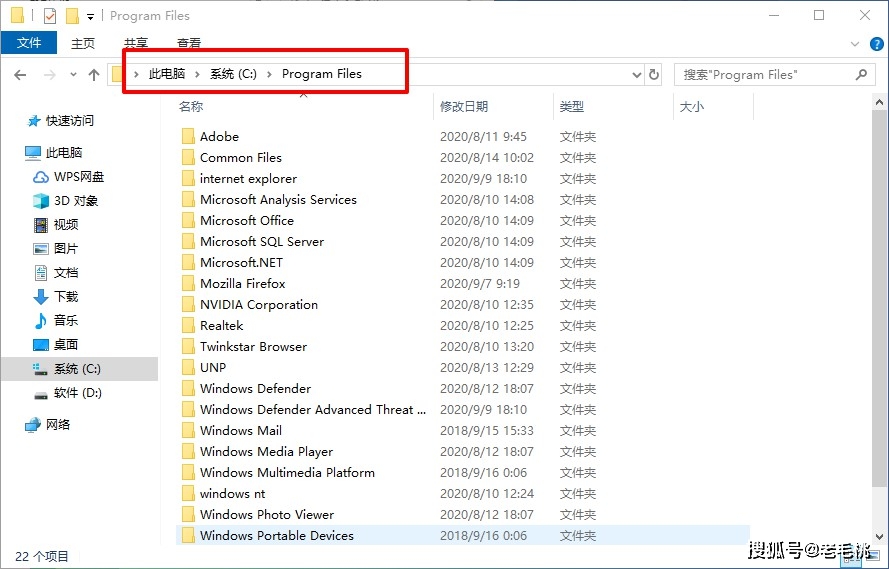
Task: Open 桌面 in the navigation pane
Action: tap(56, 345)
